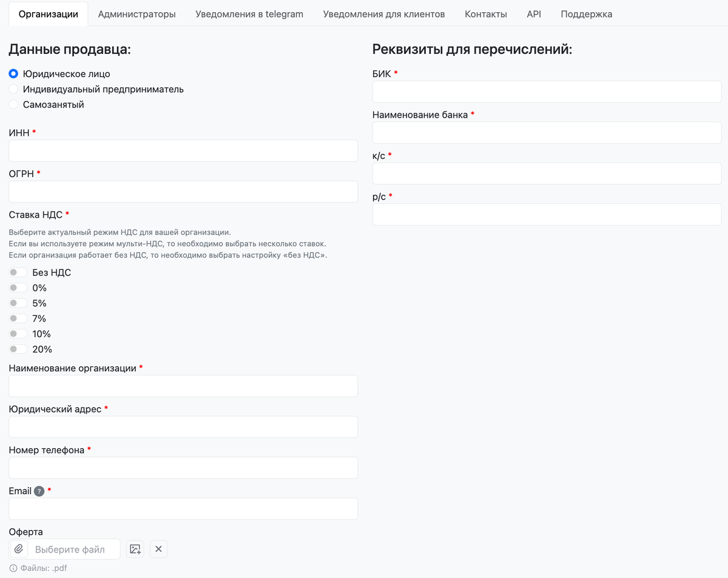
Task: Toggle the 10% НДС switch
Action: [18, 334]
